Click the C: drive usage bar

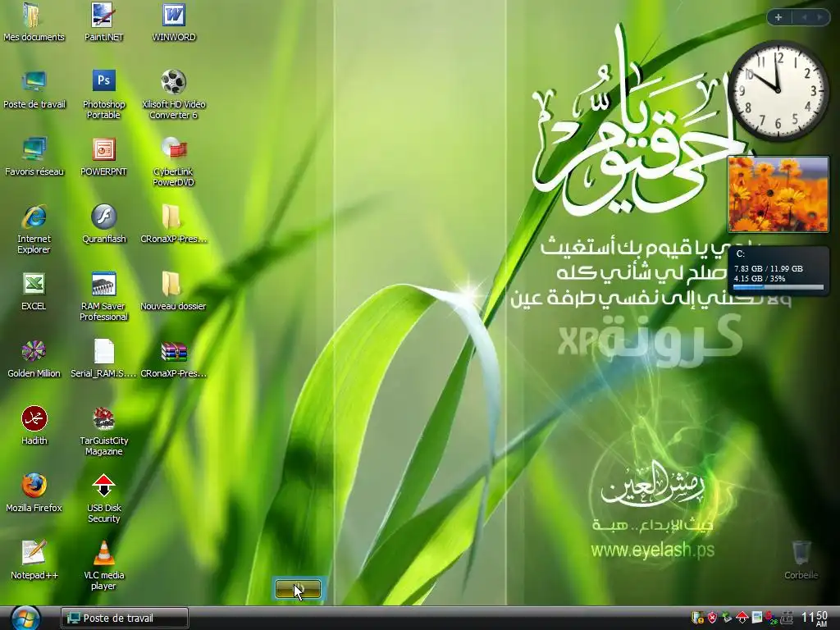pyautogui.click(x=778, y=287)
